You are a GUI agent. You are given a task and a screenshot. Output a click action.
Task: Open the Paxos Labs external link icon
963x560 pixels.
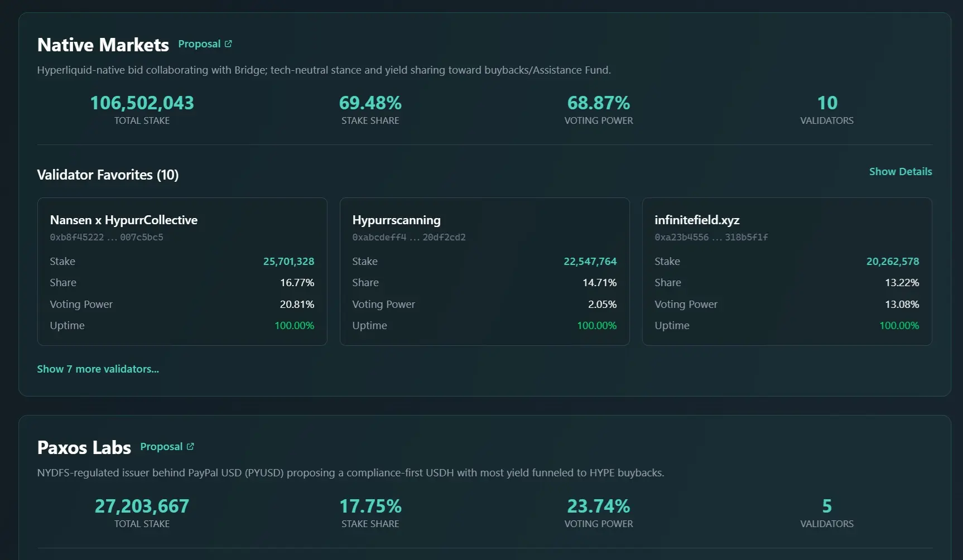190,447
